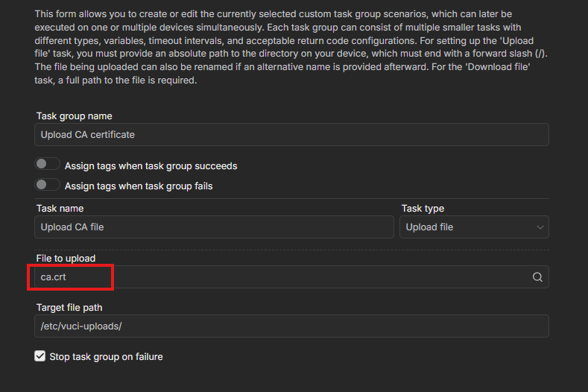Click the 'Assign tags when task group fails' label
Screen dimensions: 588x392
click(x=139, y=186)
